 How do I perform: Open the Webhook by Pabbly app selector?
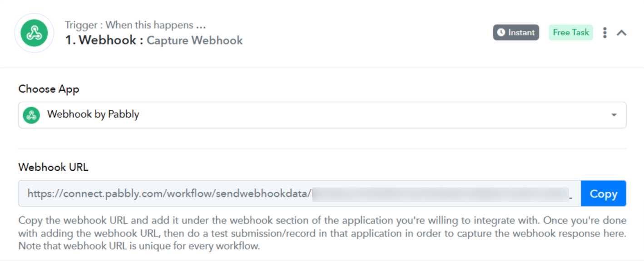[x=322, y=115]
